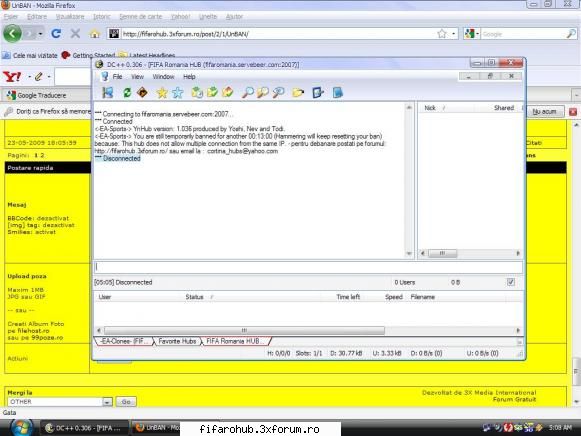The height and width of the screenshot is (436, 581).
Task: Open the Download Queue toolbar icon
Action: (x=197, y=93)
